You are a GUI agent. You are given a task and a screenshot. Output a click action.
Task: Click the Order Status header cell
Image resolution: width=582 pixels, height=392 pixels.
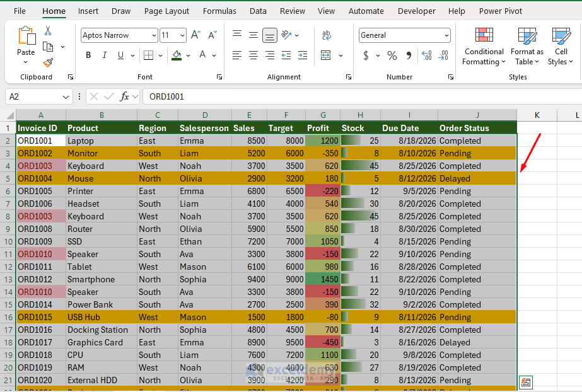pyautogui.click(x=477, y=128)
